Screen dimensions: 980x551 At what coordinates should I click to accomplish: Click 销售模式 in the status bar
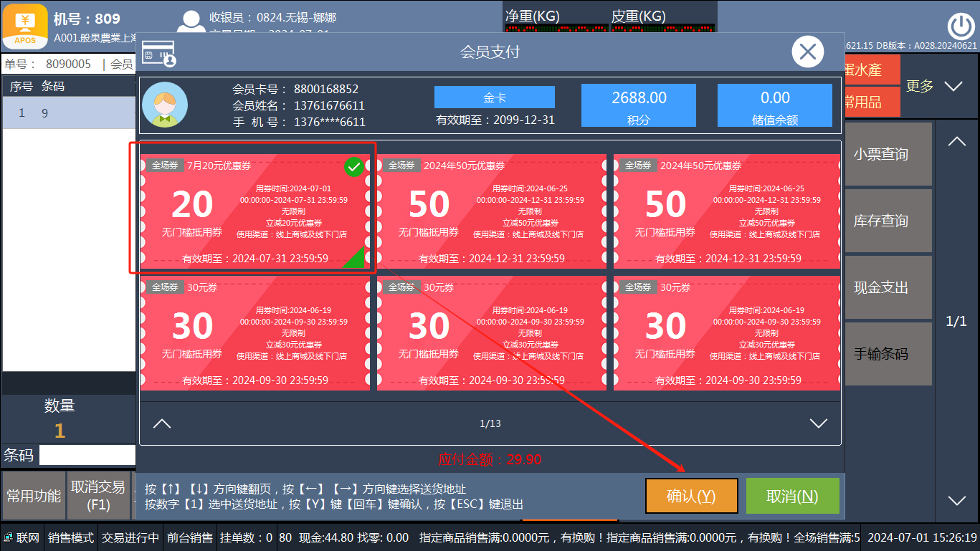click(71, 538)
